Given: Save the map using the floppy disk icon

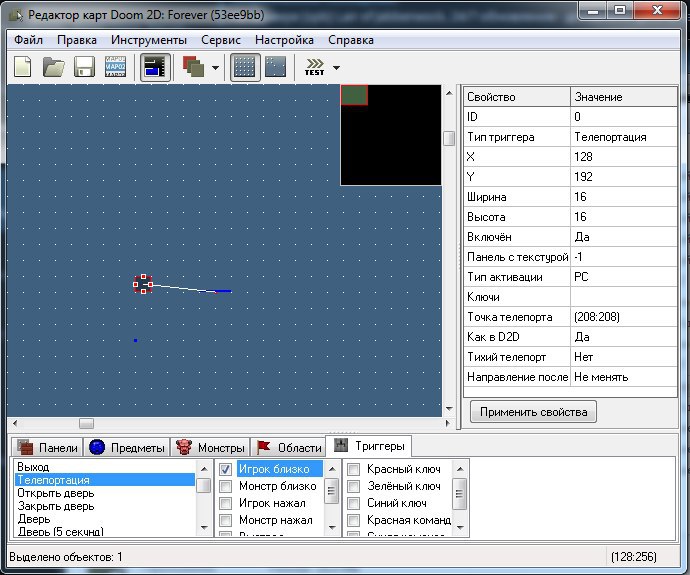Looking at the screenshot, I should (84, 67).
